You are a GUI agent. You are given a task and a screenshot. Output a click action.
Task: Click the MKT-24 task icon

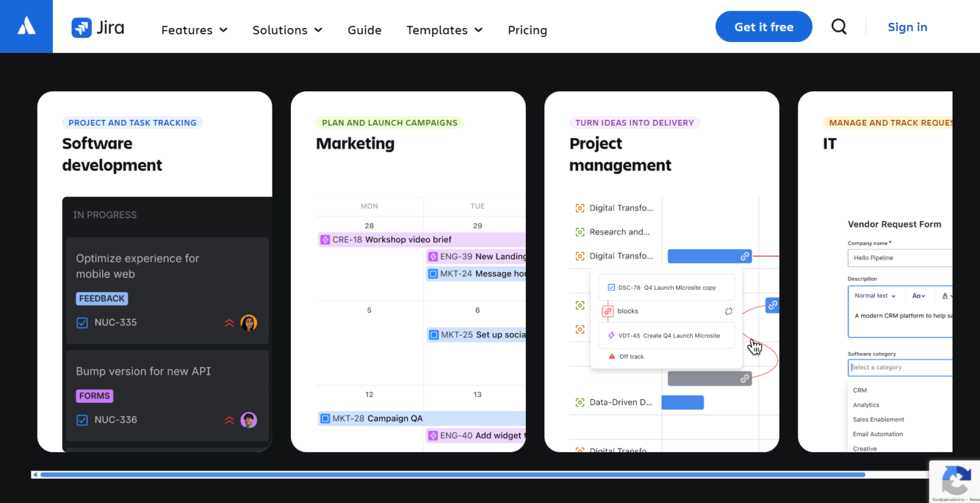click(x=433, y=274)
